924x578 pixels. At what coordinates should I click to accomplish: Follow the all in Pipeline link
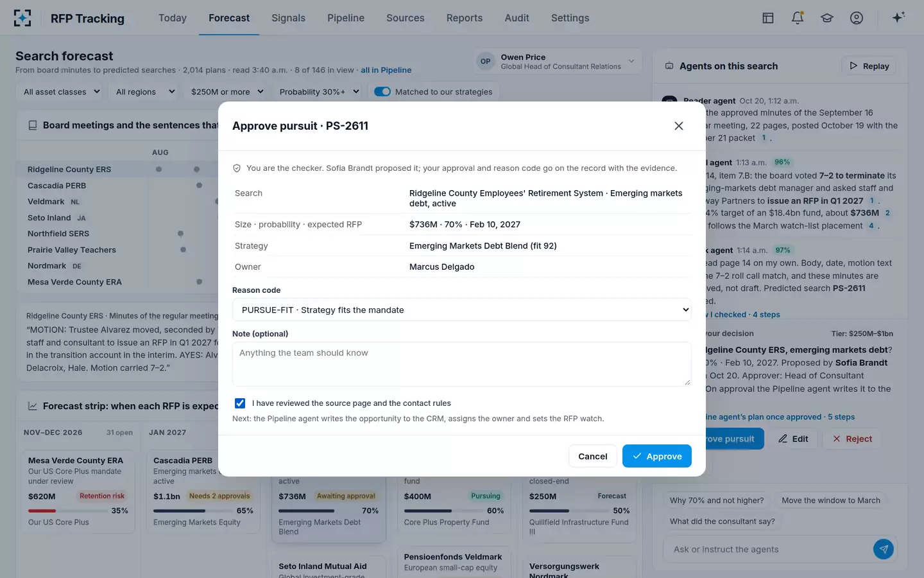click(386, 70)
